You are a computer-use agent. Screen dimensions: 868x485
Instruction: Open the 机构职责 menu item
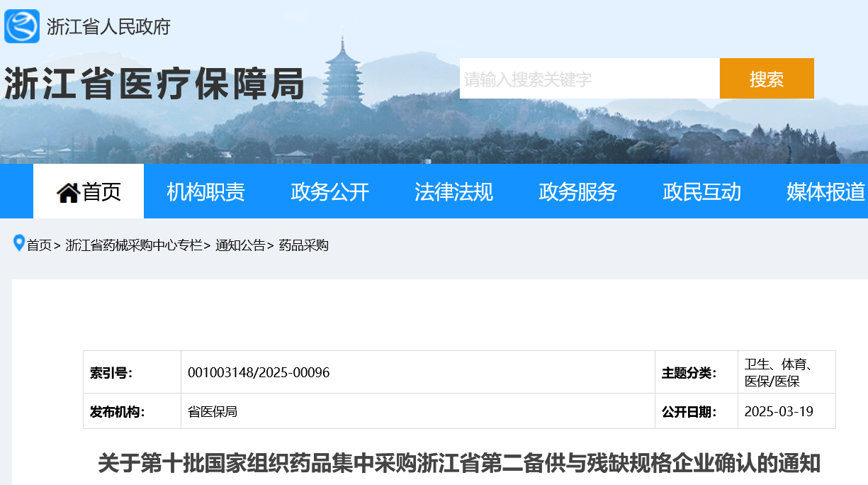pyautogui.click(x=205, y=191)
